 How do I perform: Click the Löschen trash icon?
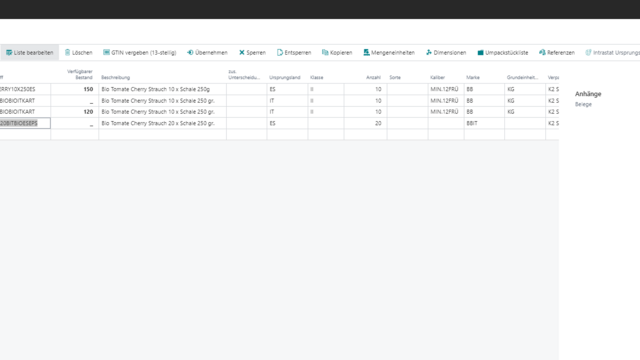pos(67,52)
